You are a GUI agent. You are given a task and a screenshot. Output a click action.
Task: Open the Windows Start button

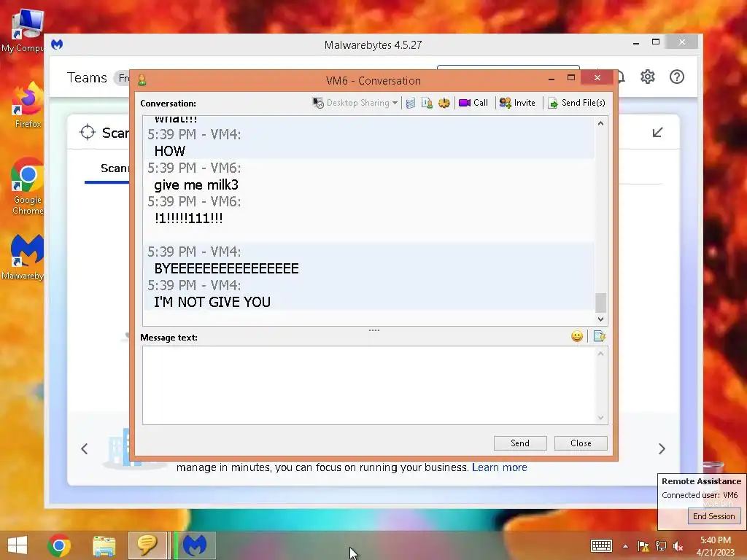click(18, 545)
